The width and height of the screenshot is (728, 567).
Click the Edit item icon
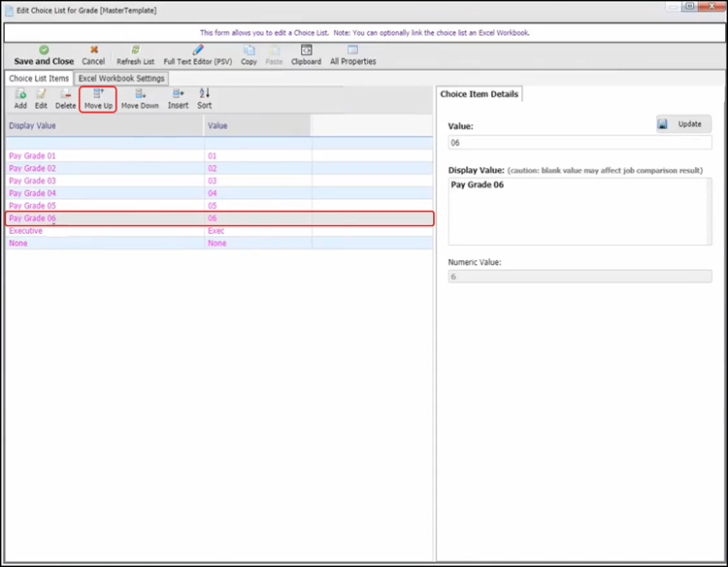pyautogui.click(x=41, y=94)
